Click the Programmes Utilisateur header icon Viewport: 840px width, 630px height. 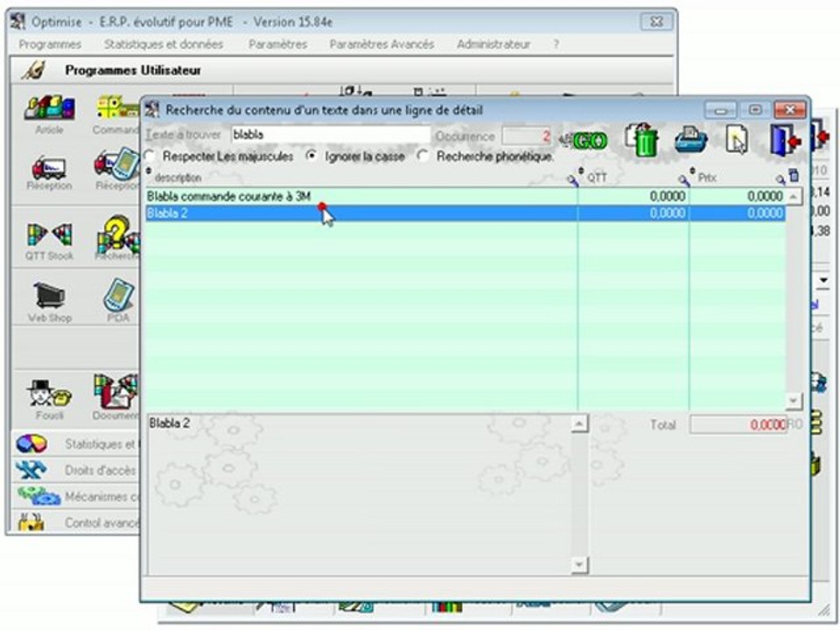coord(33,70)
